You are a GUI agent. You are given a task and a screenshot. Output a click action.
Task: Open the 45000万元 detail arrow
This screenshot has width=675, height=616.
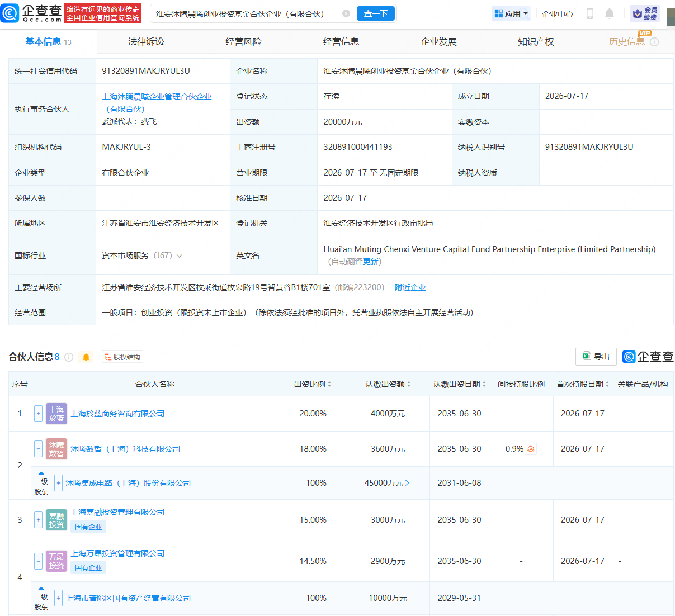point(407,483)
